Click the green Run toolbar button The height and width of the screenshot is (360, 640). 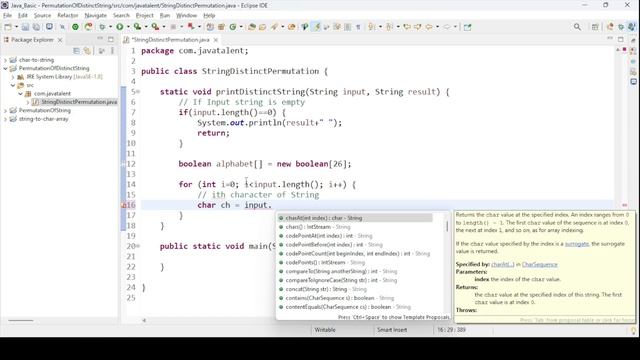120,27
